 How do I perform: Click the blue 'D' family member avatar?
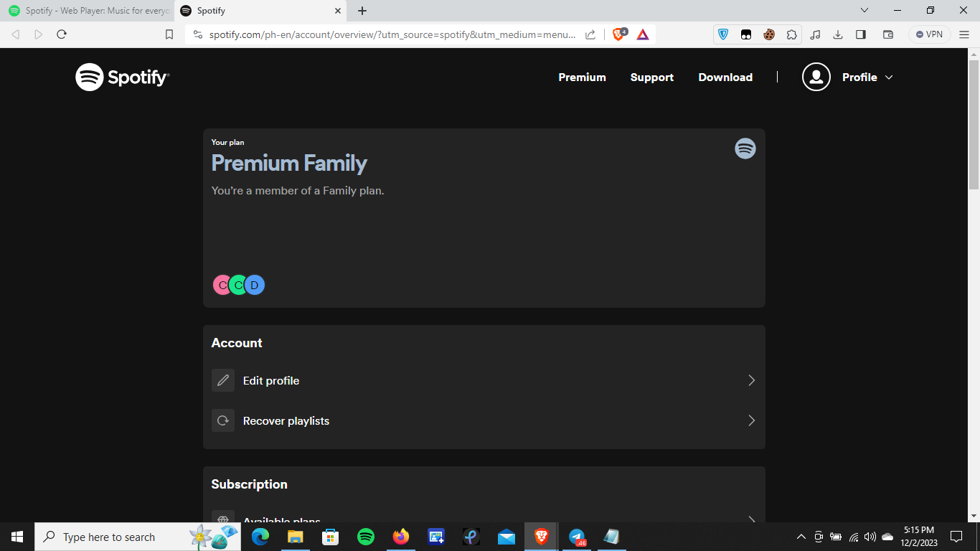click(x=255, y=285)
